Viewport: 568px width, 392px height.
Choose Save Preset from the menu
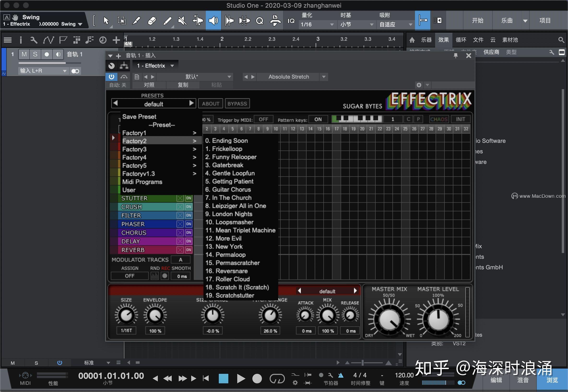(139, 116)
